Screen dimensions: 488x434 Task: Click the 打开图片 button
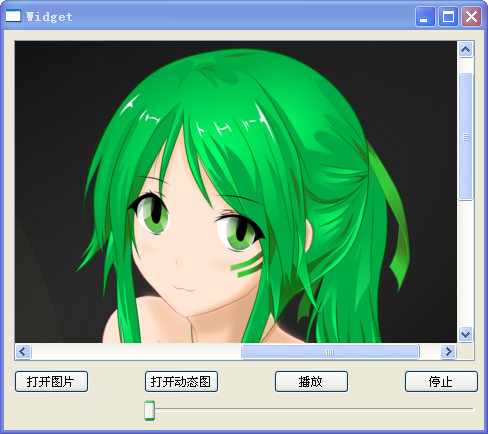[x=51, y=382]
